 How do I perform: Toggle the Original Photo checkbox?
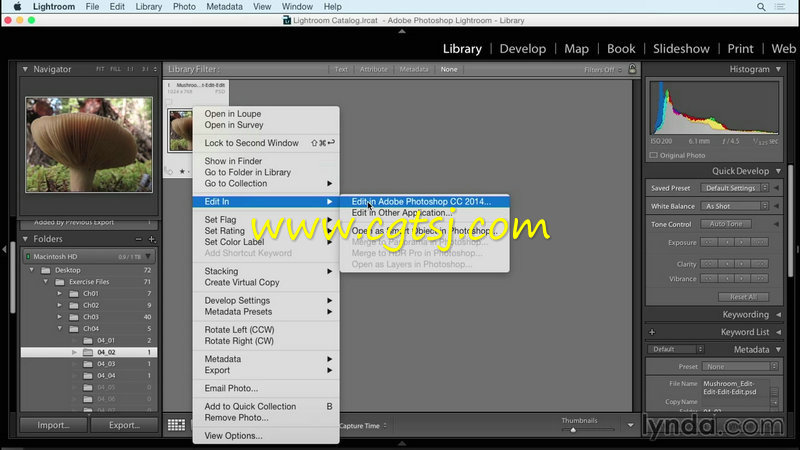click(x=654, y=155)
